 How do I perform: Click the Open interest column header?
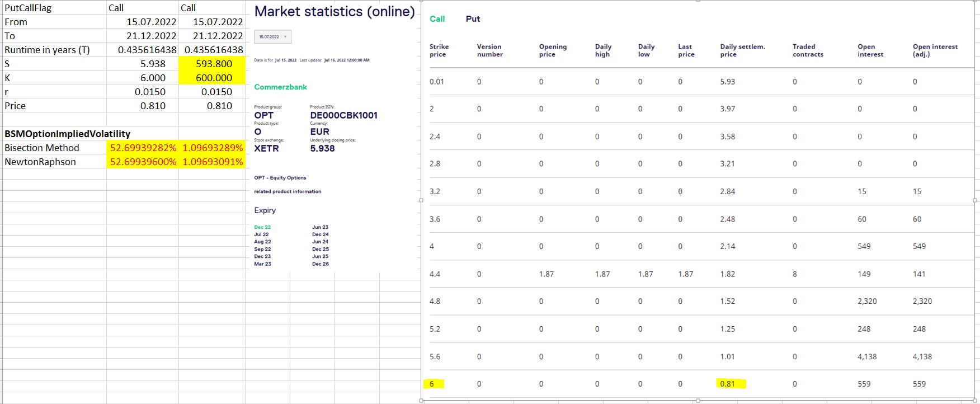(x=870, y=50)
